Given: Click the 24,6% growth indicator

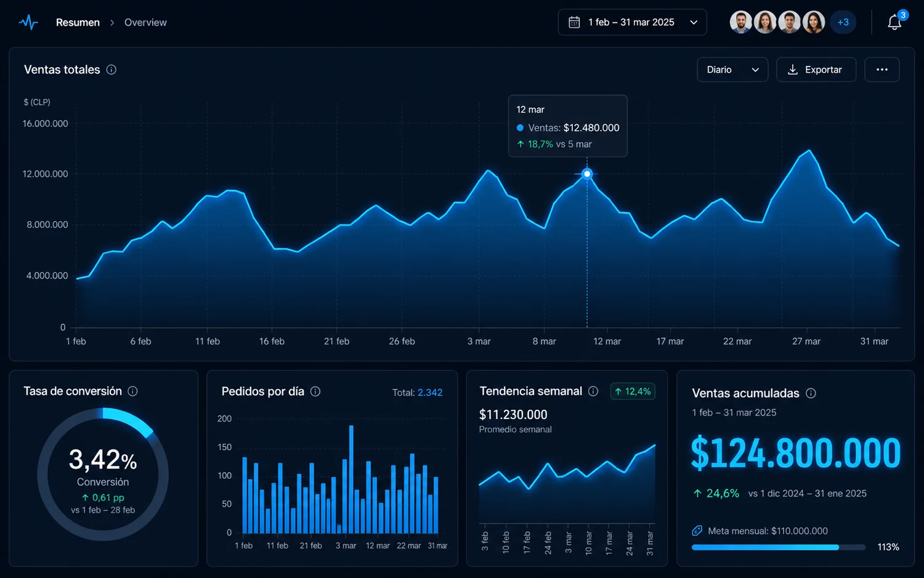Looking at the screenshot, I should pyautogui.click(x=716, y=494).
